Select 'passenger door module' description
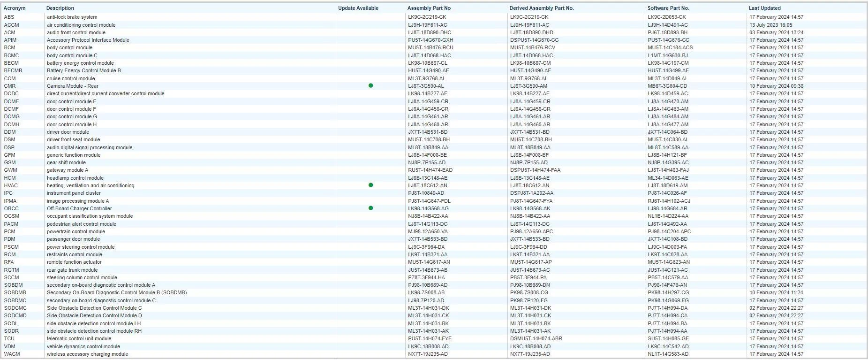 (x=74, y=239)
